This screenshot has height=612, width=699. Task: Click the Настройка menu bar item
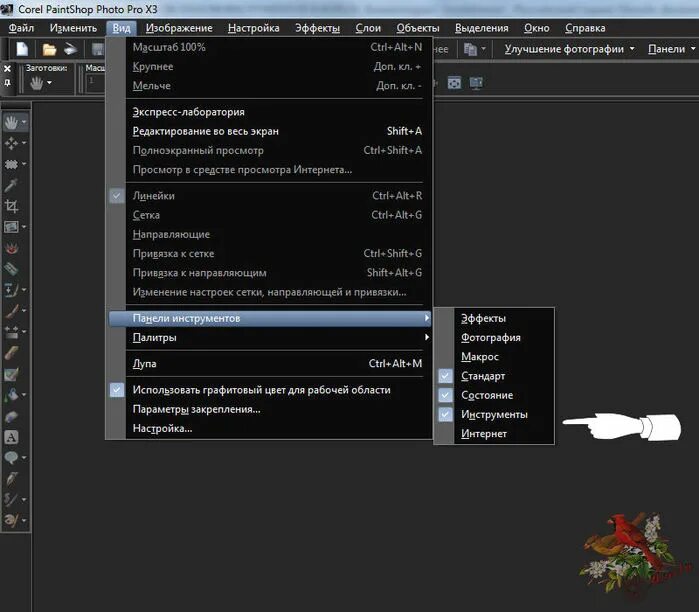(x=254, y=28)
